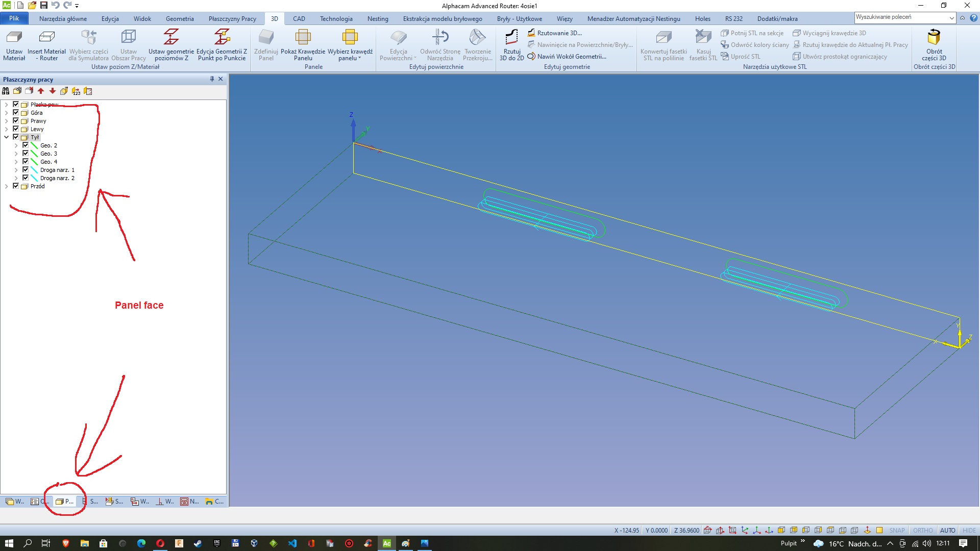Screen dimensions: 980x551
Task: Toggle checkbox for Przód work plane
Action: point(16,186)
